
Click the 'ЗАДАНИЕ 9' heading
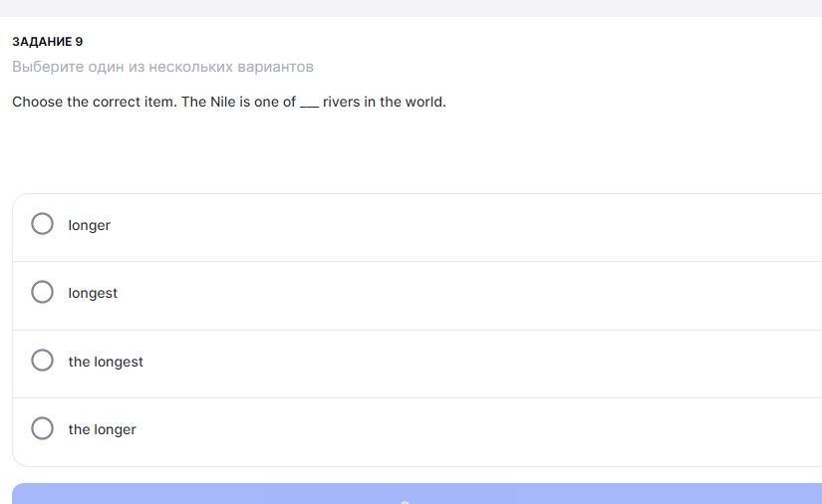47,42
